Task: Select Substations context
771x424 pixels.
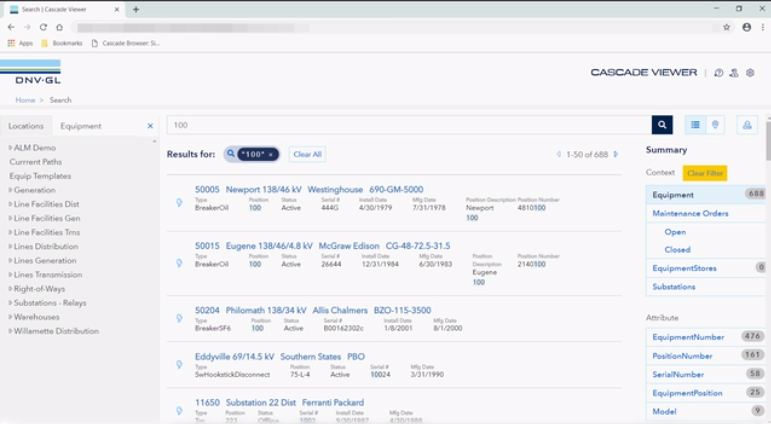Action: coord(706,287)
